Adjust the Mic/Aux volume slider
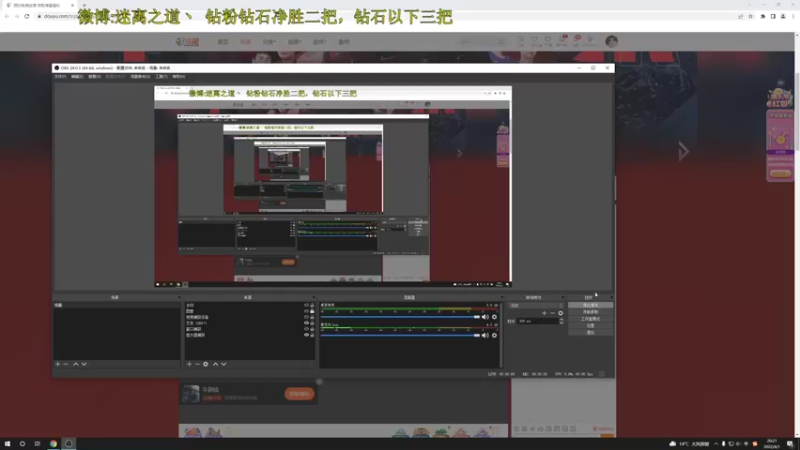 click(401, 335)
